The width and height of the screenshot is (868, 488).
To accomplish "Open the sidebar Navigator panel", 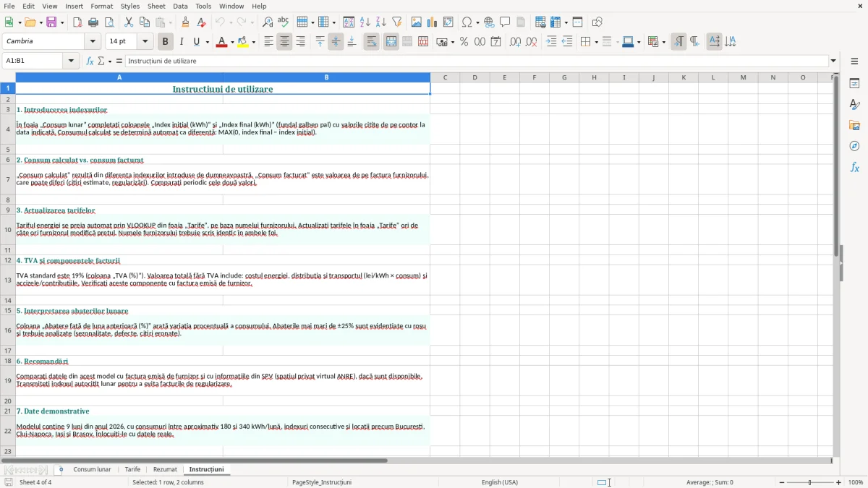I will pyautogui.click(x=854, y=147).
